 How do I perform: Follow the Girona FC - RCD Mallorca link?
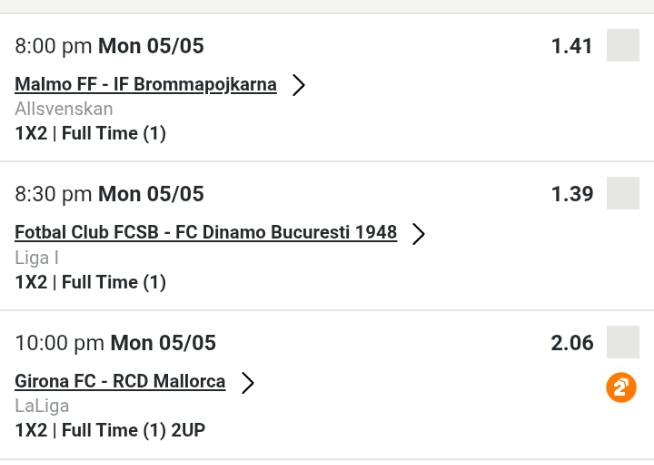pyautogui.click(x=120, y=381)
